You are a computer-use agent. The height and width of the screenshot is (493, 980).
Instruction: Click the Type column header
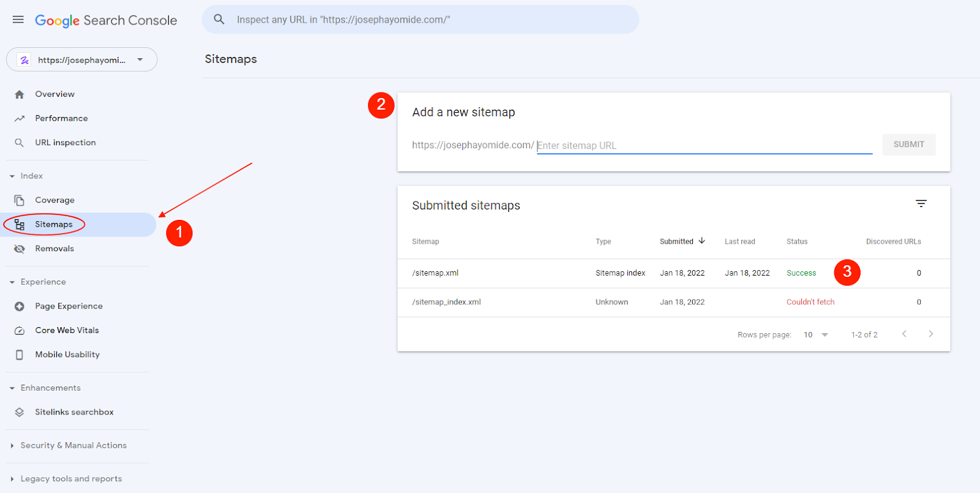(x=603, y=242)
